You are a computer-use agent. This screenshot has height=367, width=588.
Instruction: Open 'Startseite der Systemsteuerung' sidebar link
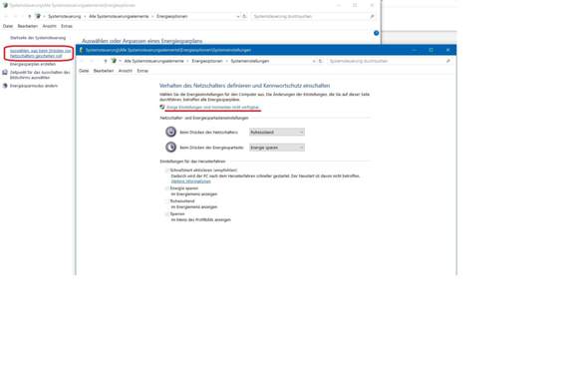coord(38,38)
